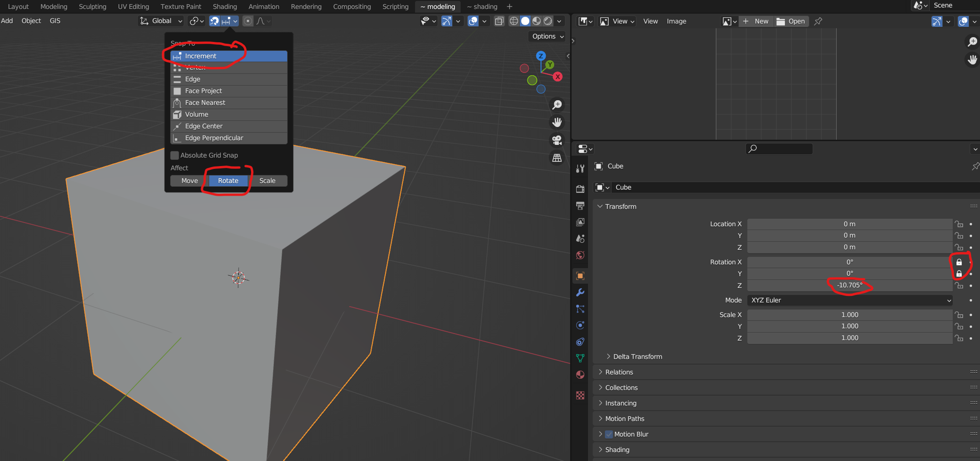
Task: Switch to the Sculpting workspace tab
Action: [x=93, y=7]
